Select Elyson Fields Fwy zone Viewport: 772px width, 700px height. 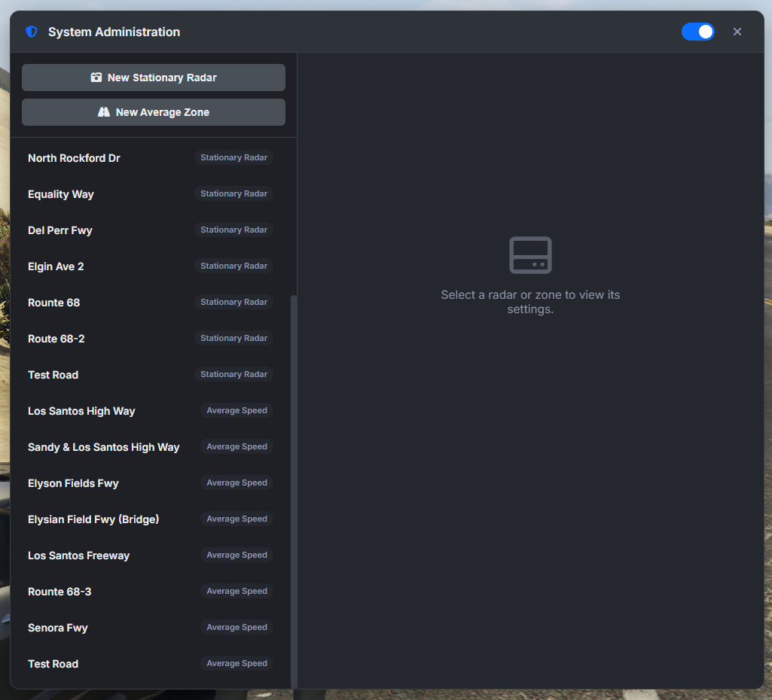pyautogui.click(x=151, y=483)
